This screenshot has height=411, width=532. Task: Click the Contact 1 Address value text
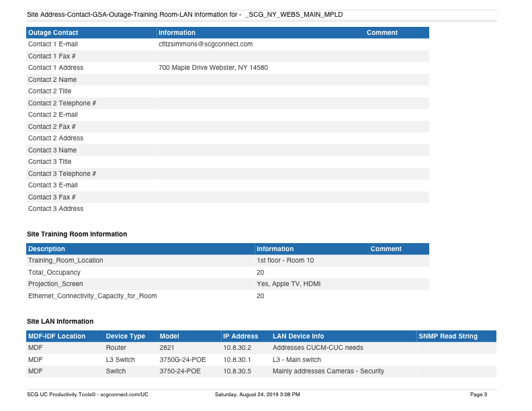tap(213, 68)
